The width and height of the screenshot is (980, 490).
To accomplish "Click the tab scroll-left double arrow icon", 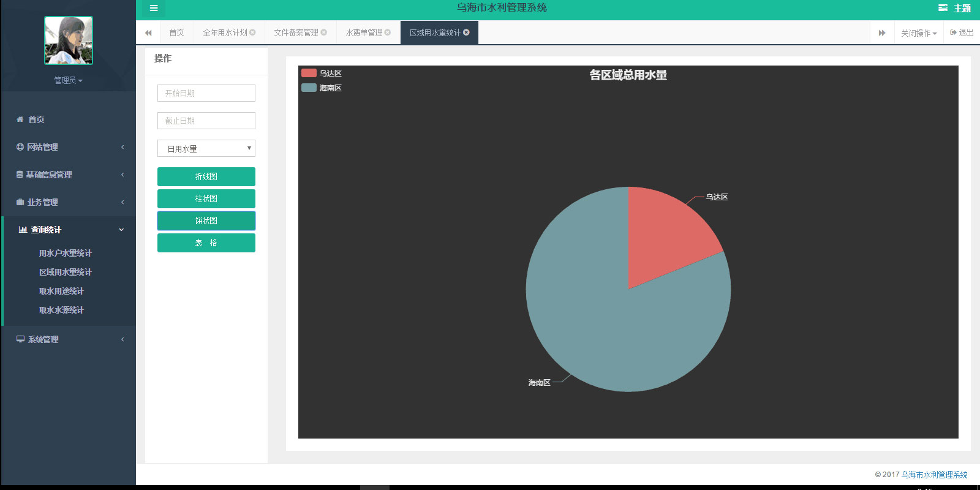I will (148, 32).
